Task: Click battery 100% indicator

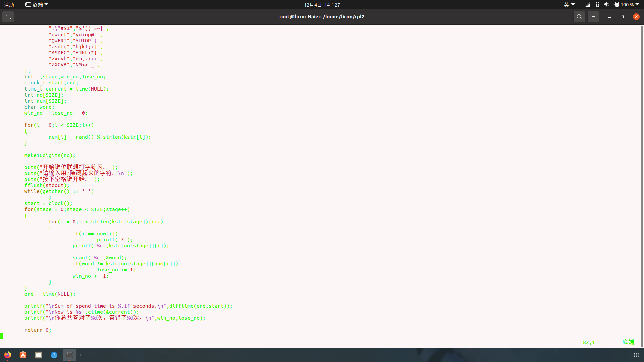Action: tap(624, 5)
